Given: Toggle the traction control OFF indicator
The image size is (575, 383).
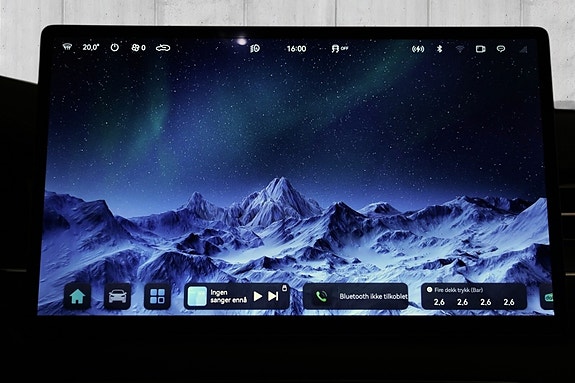Looking at the screenshot, I should coord(340,48).
